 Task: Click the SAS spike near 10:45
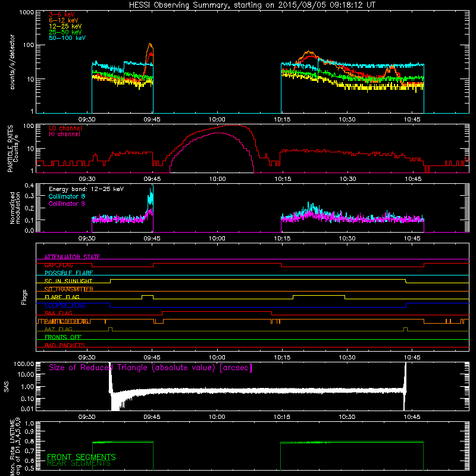(x=405, y=386)
